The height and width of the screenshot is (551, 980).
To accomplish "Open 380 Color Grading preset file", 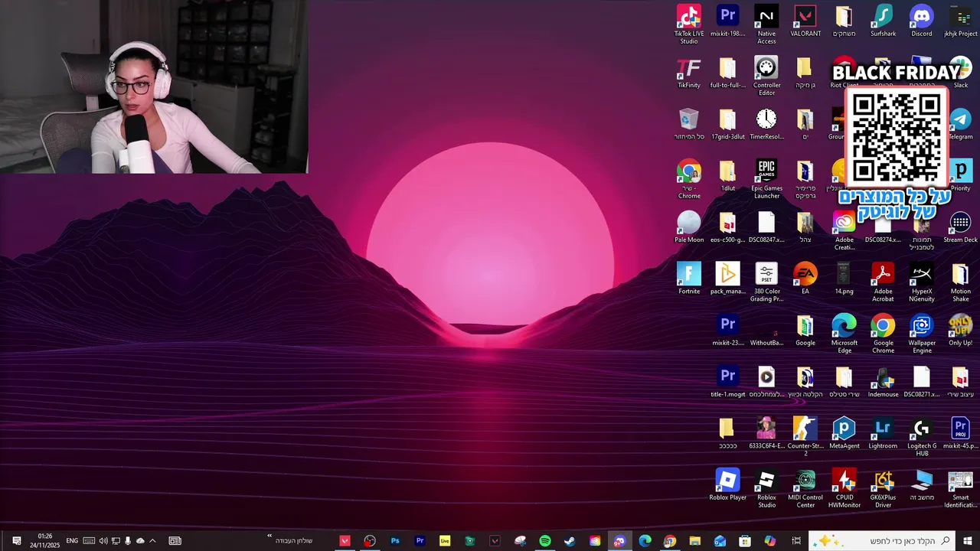I will [x=766, y=282].
